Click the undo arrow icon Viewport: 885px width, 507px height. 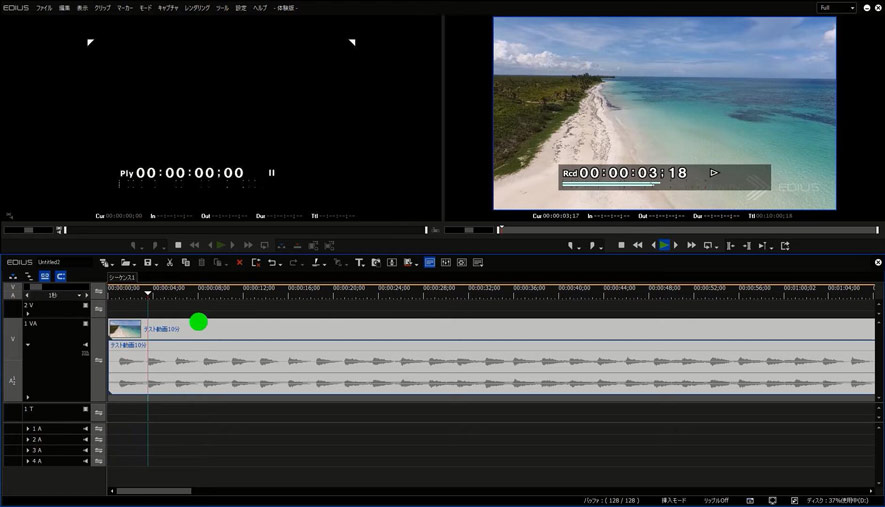[x=273, y=263]
